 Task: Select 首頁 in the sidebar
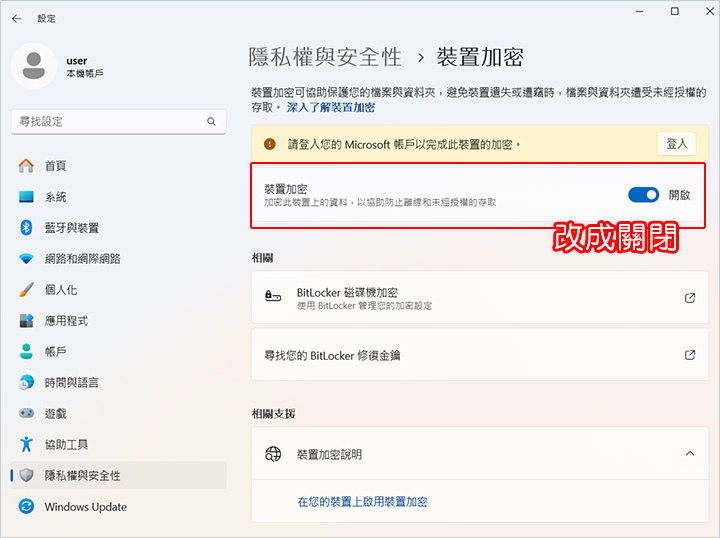click(56, 166)
